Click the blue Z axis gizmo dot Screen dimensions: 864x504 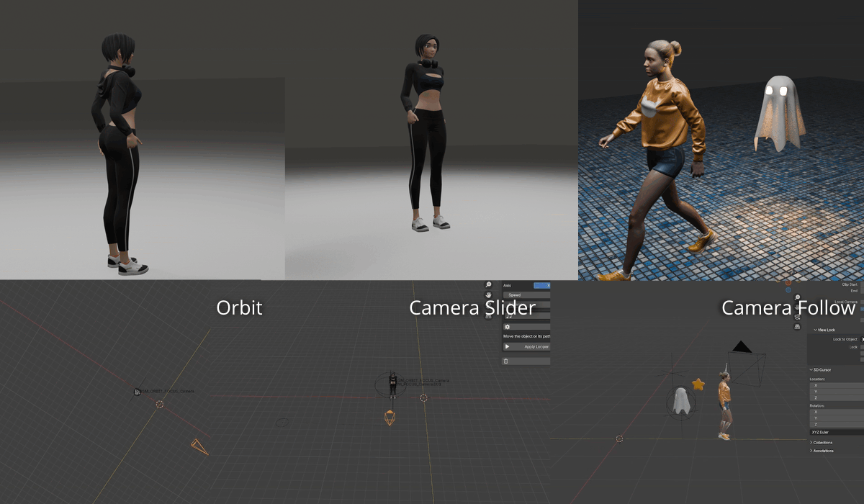[x=788, y=289]
